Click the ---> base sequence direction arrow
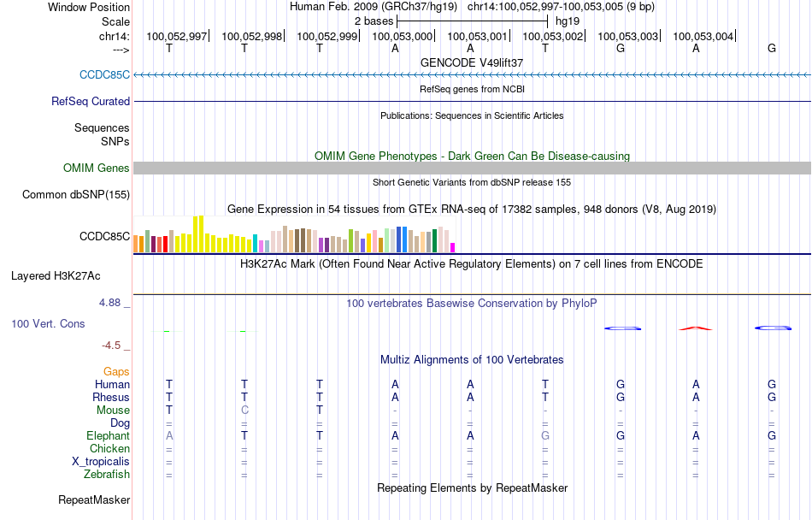 coord(121,50)
